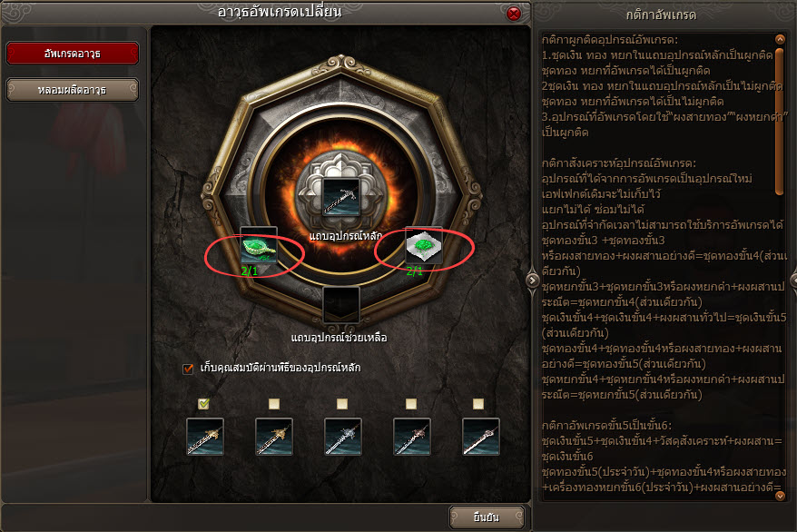Switch to the หลอมผลิตอาวุธ tab

coord(73,90)
